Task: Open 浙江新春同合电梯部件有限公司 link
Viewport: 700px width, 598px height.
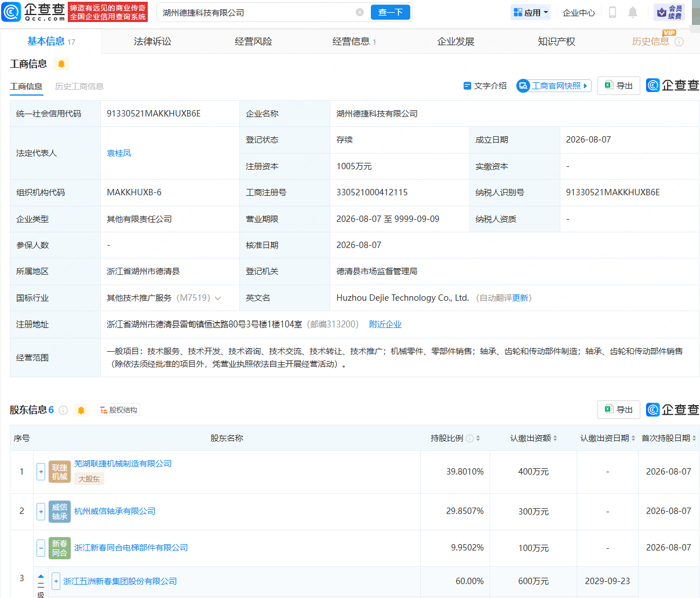Action: point(131,548)
